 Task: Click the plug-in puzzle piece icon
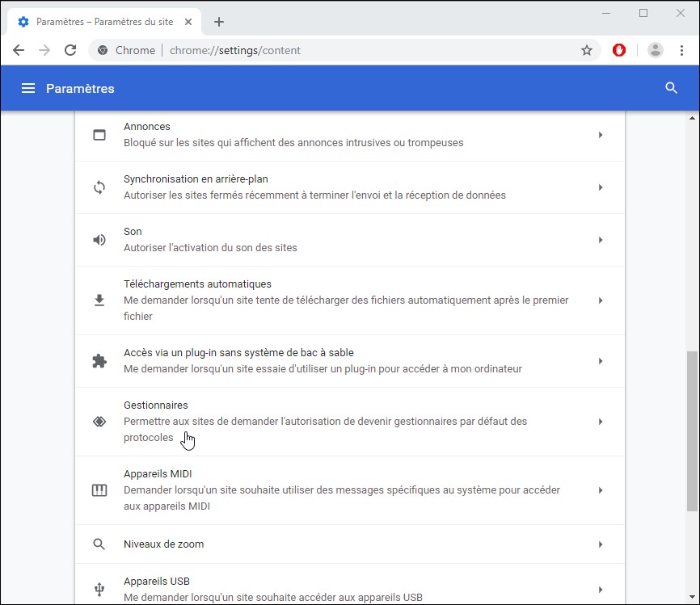(x=99, y=361)
